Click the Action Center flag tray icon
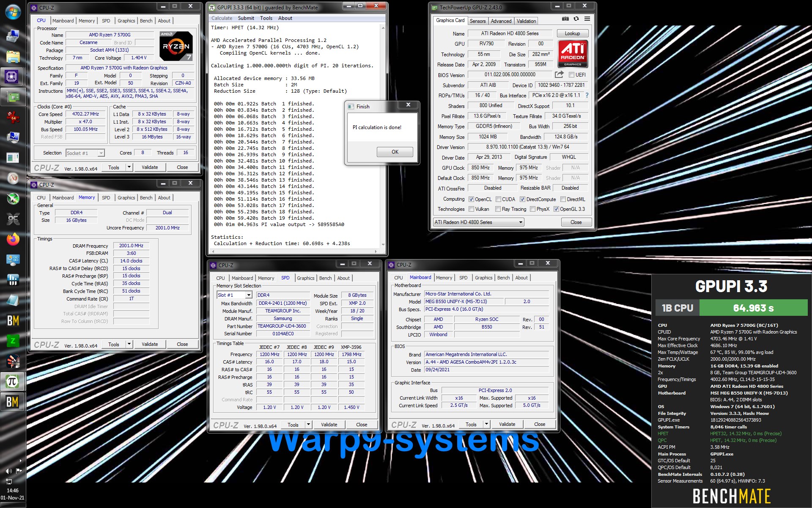812x508 pixels. click(19, 471)
